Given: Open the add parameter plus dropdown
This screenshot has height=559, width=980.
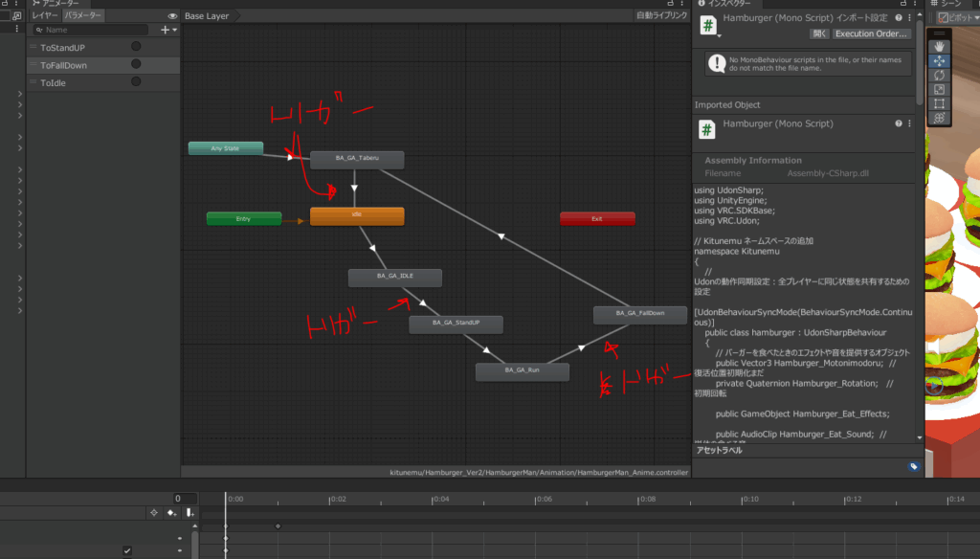Looking at the screenshot, I should [x=168, y=30].
